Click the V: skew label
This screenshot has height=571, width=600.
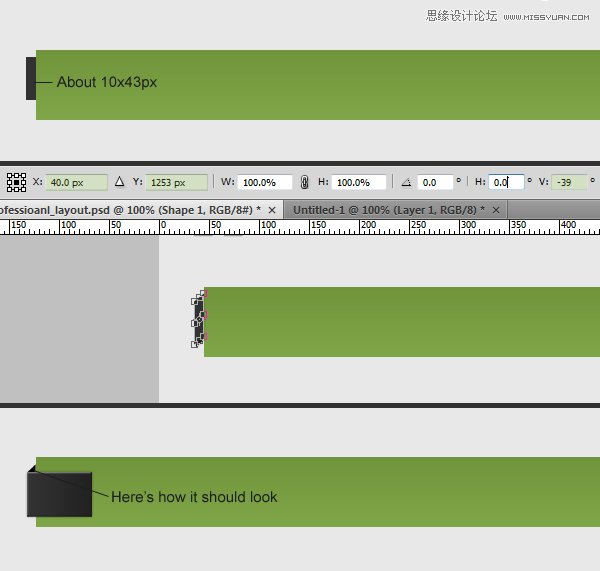[543, 181]
